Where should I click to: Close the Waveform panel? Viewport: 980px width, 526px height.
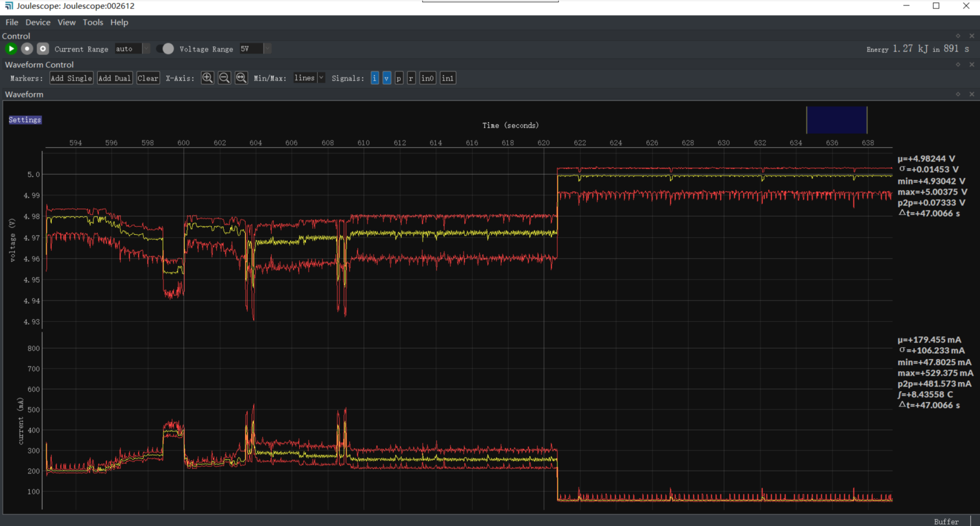(972, 95)
